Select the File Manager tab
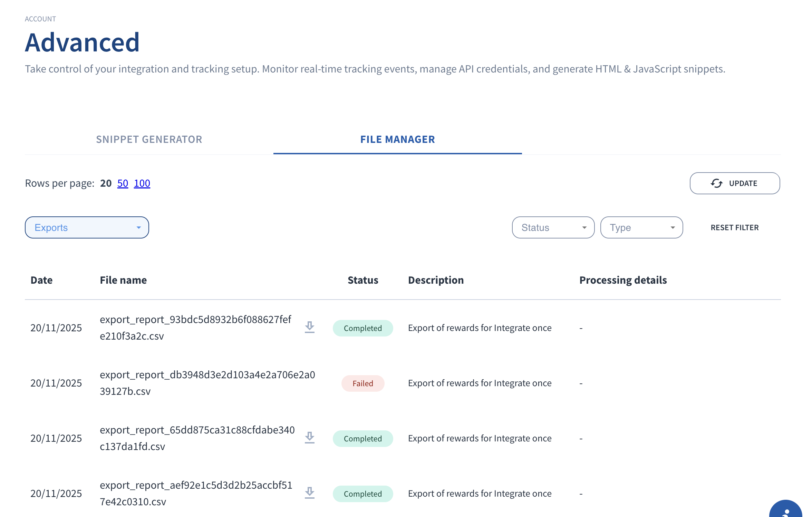 coord(397,139)
